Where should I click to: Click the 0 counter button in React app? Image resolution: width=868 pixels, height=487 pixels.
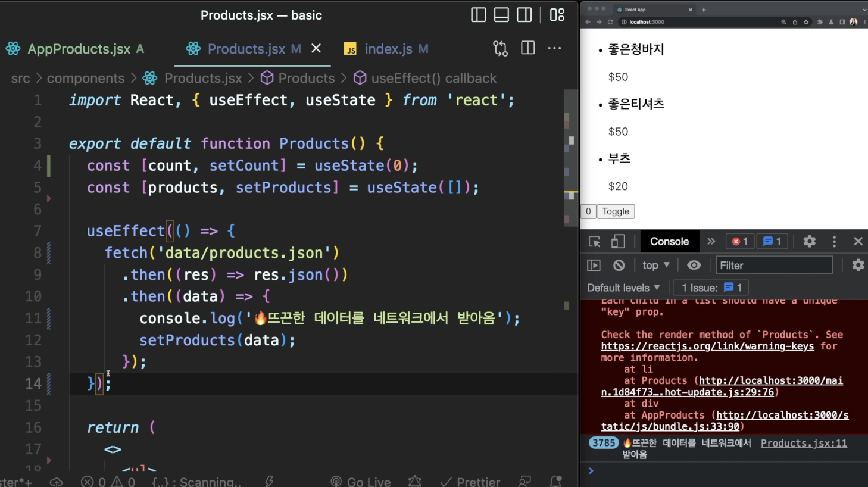tap(588, 211)
